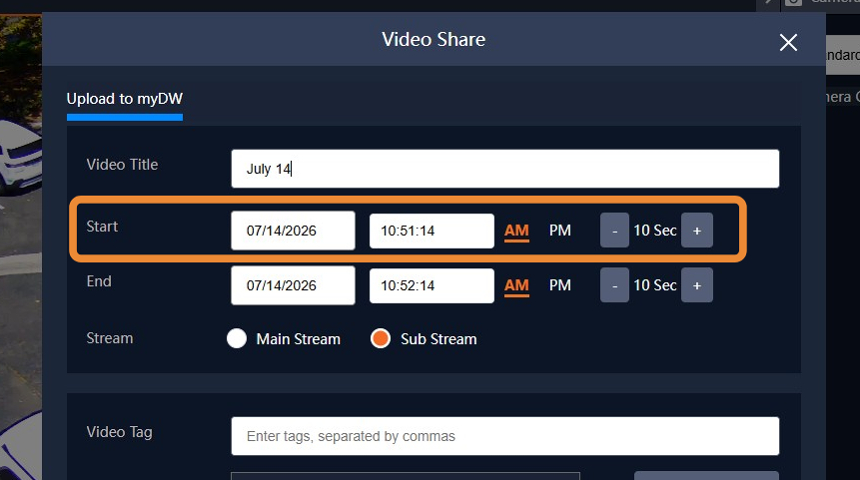Open the End date field
The image size is (860, 480).
(x=293, y=285)
